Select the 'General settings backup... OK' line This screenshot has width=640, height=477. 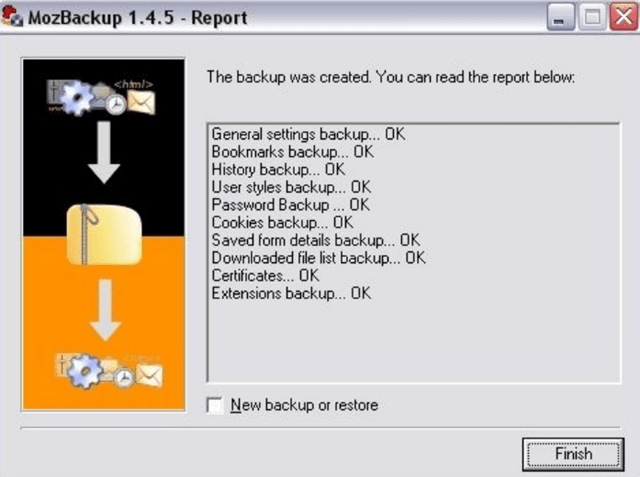click(308, 134)
